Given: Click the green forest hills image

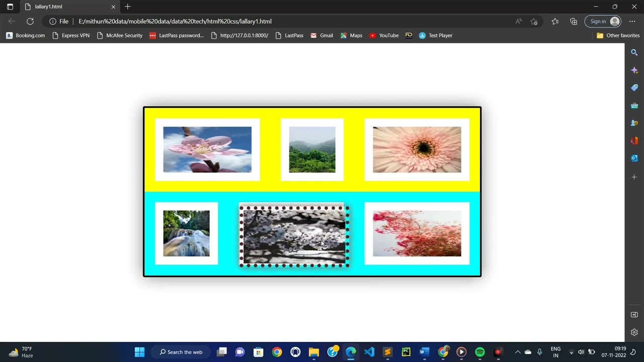Looking at the screenshot, I should [x=312, y=149].
